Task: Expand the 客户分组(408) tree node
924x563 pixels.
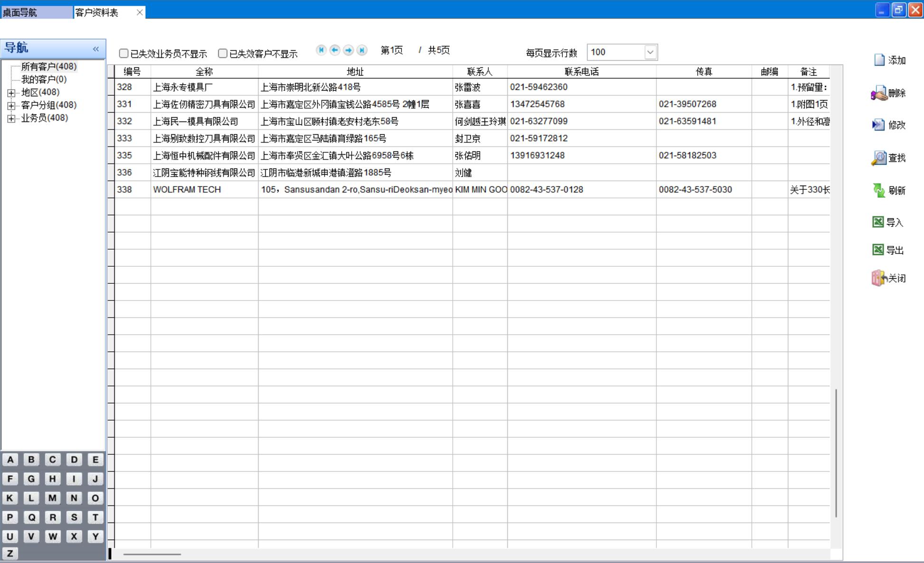Action: click(11, 105)
